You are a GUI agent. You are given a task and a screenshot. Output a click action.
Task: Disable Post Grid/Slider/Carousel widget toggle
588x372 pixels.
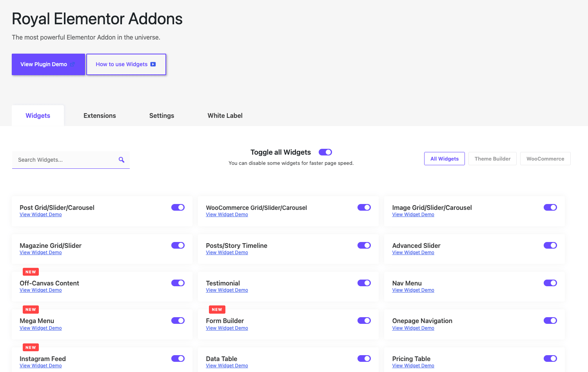click(x=178, y=208)
